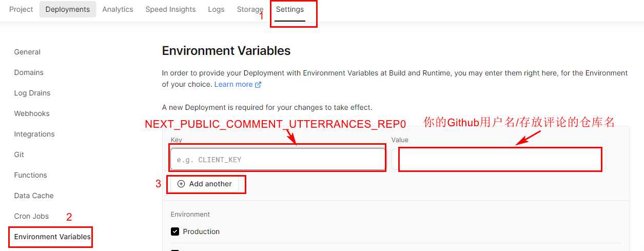Open the Storage tab

point(250,9)
